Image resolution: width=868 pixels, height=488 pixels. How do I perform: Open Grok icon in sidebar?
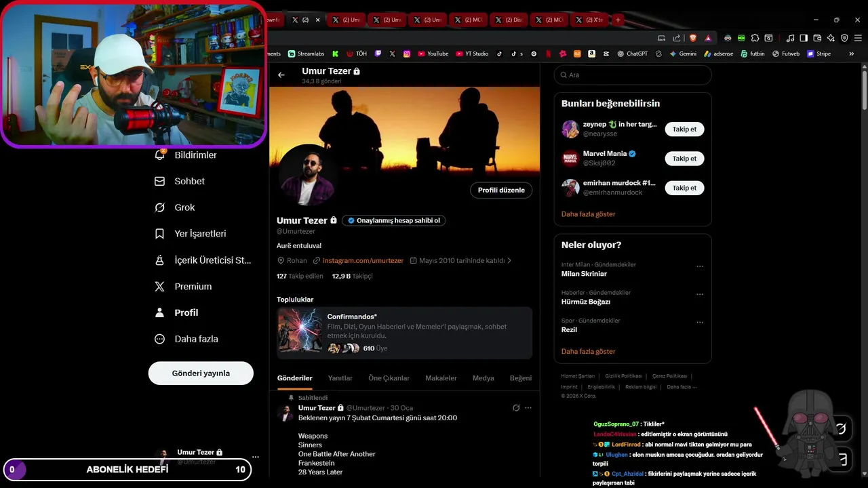pyautogui.click(x=159, y=207)
